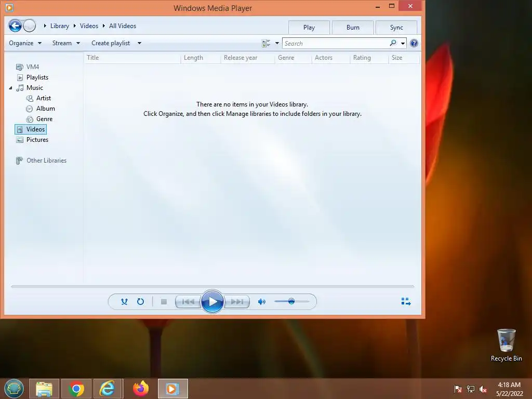This screenshot has width=532, height=399.
Task: Launch Internet Explorer from the taskbar
Action: tap(108, 389)
